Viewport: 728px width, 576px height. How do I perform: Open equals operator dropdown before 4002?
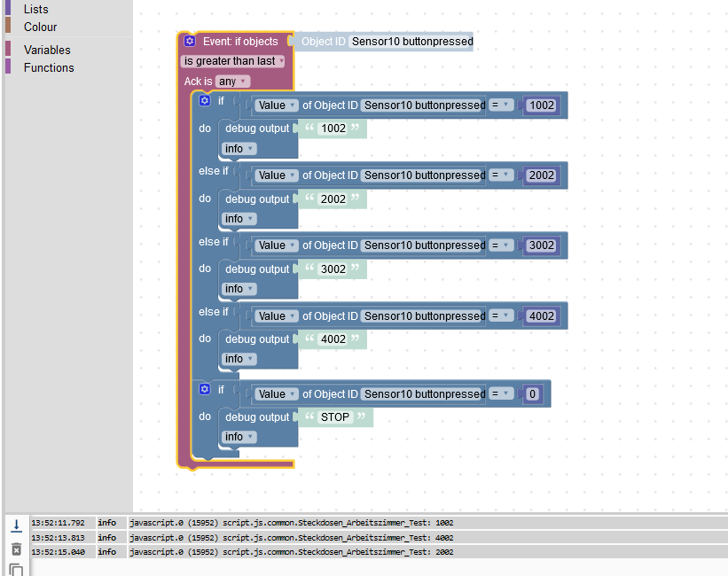tap(500, 315)
